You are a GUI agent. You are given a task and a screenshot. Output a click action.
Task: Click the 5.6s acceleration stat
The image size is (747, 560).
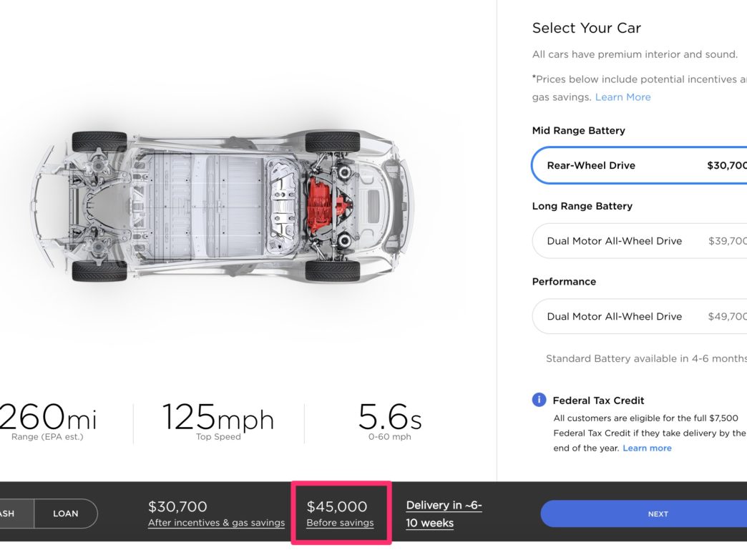coord(390,421)
